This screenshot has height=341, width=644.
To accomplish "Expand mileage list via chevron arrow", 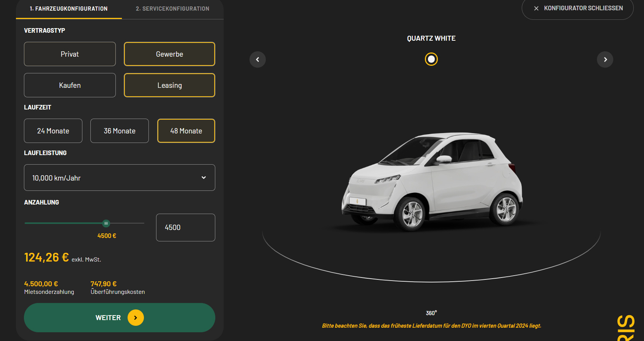I will coord(204,178).
